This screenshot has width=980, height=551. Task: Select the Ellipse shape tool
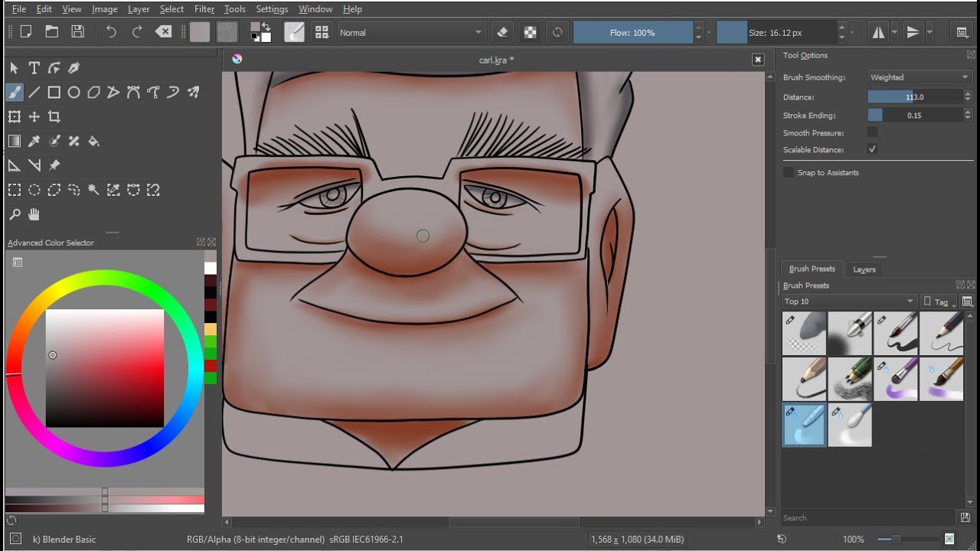(74, 93)
